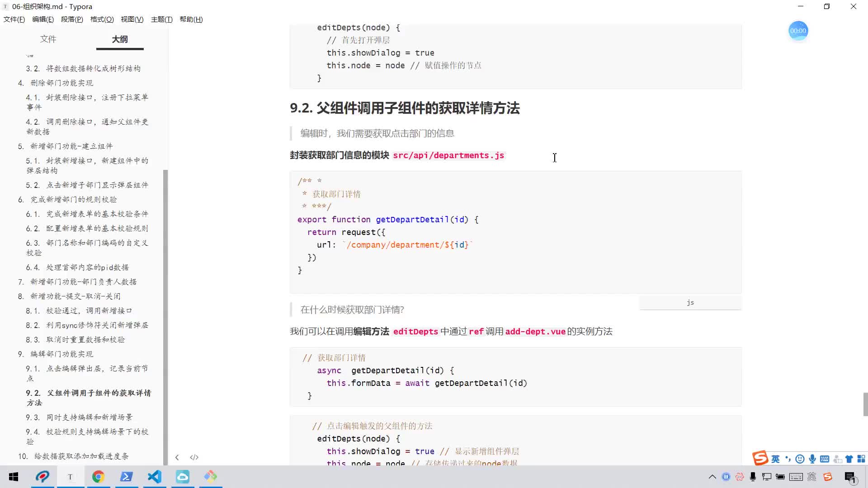868x488 pixels.
Task: Click the blue pause tray icon
Action: point(726,477)
